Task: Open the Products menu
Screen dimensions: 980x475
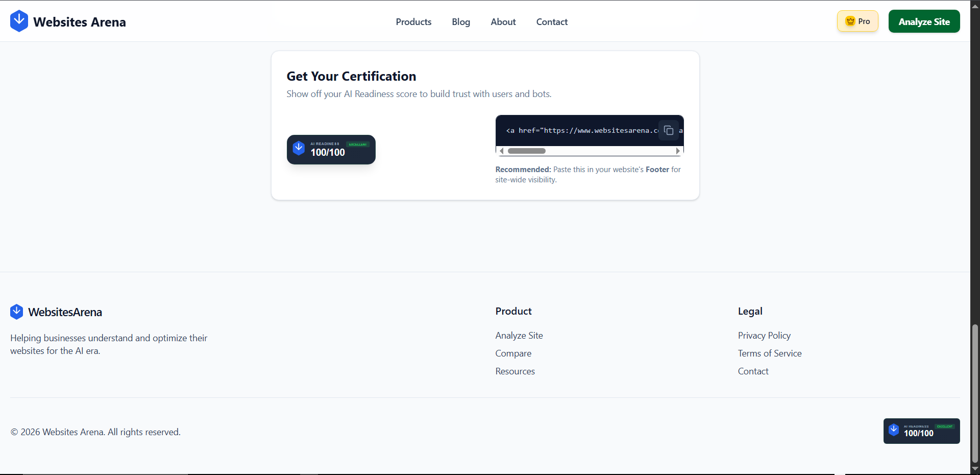Action: coord(413,22)
